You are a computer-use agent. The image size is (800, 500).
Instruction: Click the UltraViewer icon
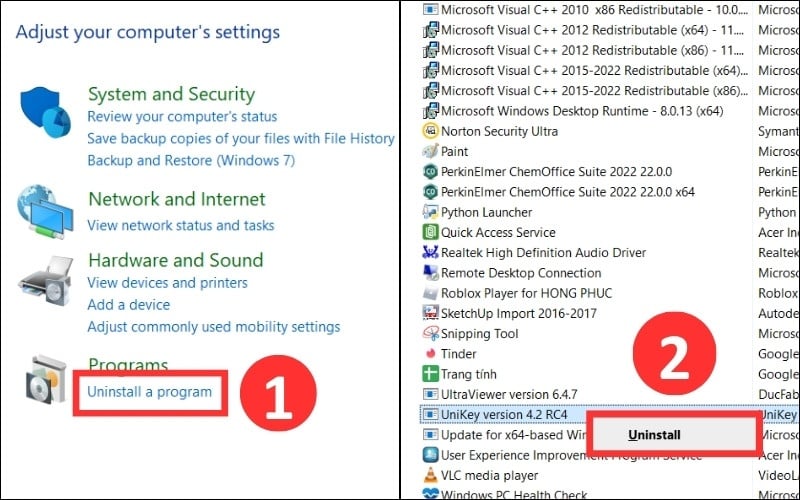[x=430, y=394]
